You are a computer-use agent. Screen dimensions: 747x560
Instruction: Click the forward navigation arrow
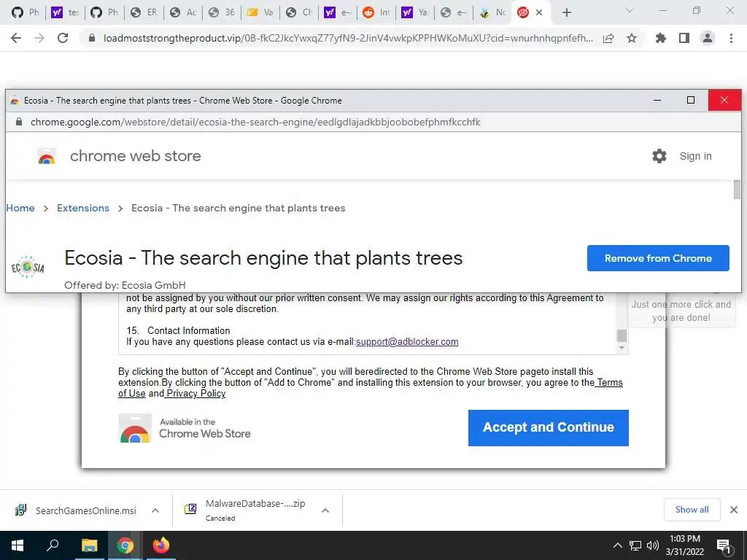(x=39, y=38)
